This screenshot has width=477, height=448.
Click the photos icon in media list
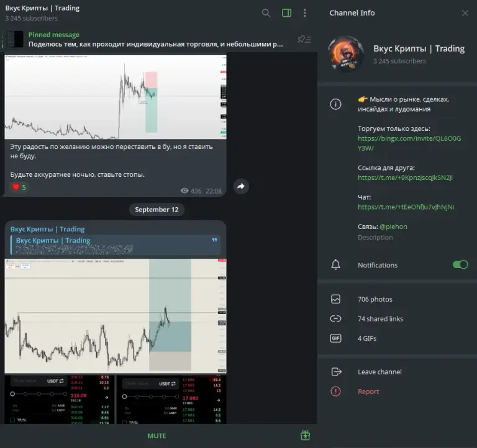335,299
